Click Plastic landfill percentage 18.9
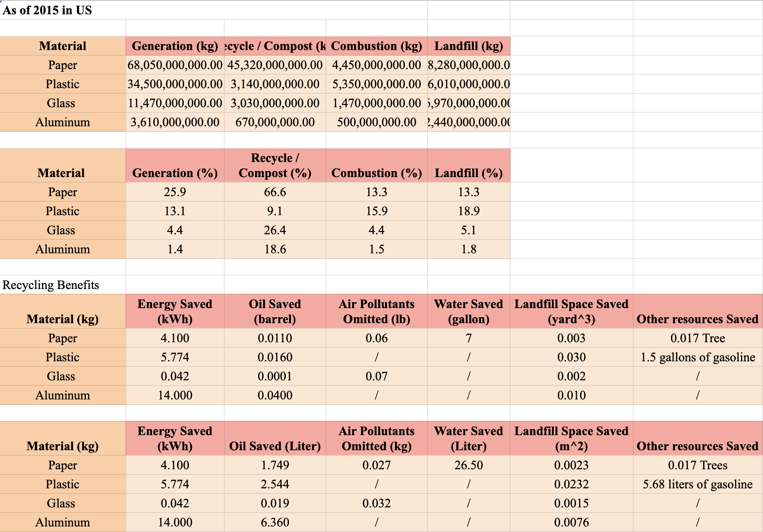Viewport: 763px width, 532px height. coord(468,211)
